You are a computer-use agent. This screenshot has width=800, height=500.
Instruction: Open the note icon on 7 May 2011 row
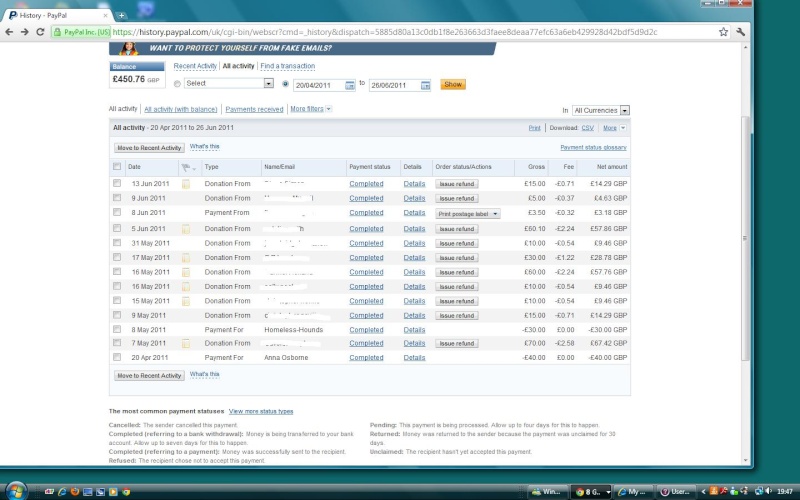186,343
